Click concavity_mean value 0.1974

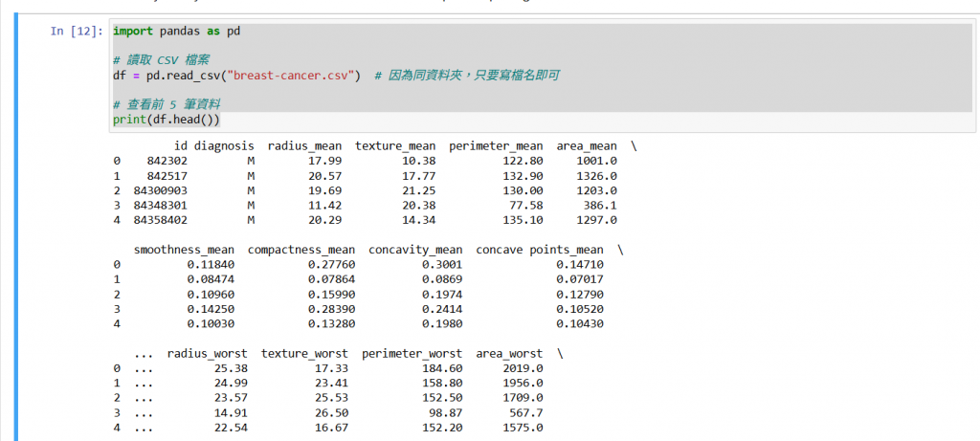(442, 295)
